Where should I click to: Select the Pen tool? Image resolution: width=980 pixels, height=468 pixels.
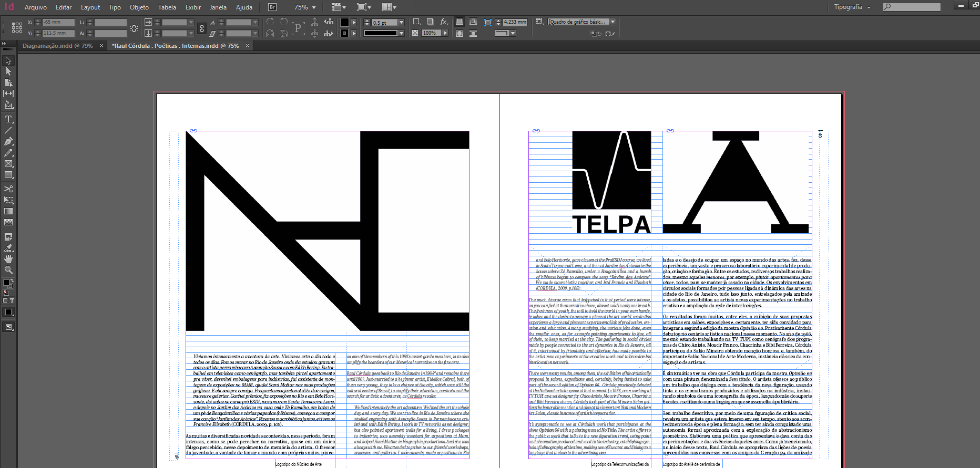pos(8,141)
